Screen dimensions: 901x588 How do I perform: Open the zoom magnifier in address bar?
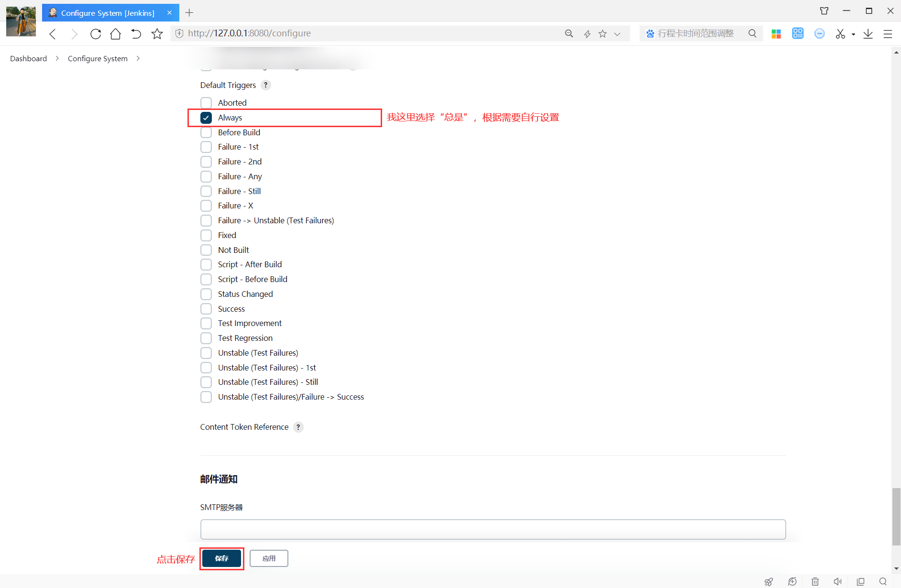pos(569,33)
